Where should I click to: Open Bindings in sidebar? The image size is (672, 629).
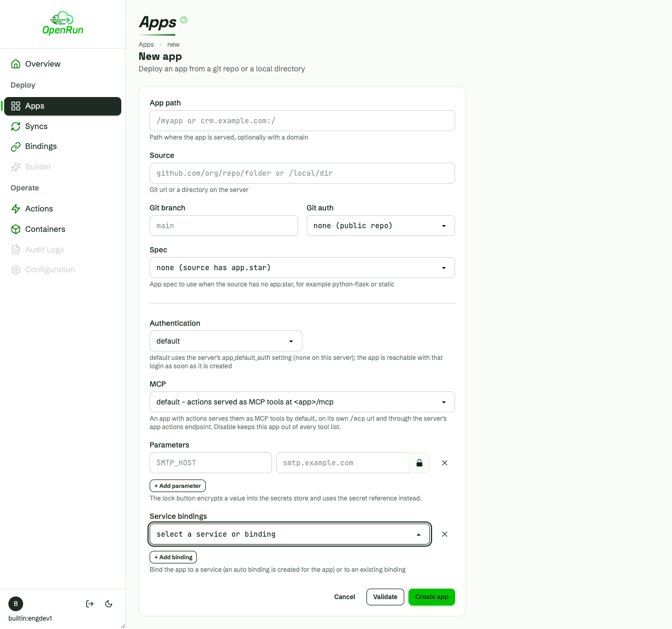coord(62,146)
